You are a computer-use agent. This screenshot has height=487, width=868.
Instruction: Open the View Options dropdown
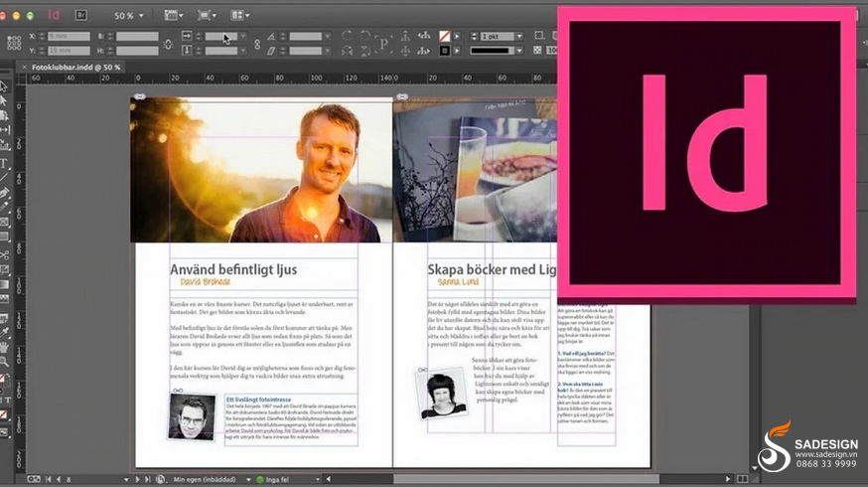[174, 16]
